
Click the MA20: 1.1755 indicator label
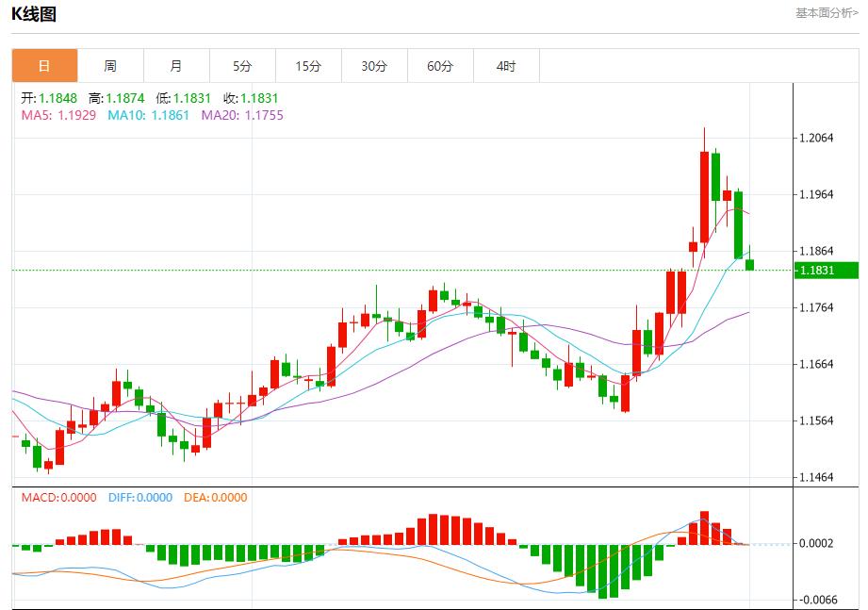coord(242,115)
